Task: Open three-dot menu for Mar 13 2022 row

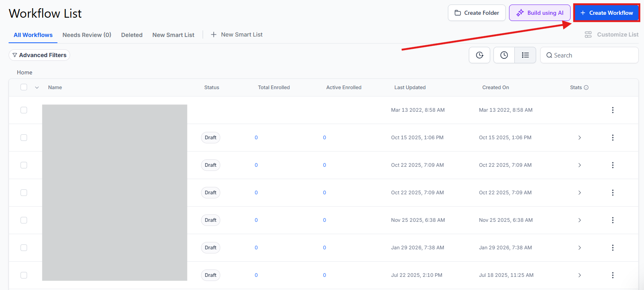Action: 612,110
